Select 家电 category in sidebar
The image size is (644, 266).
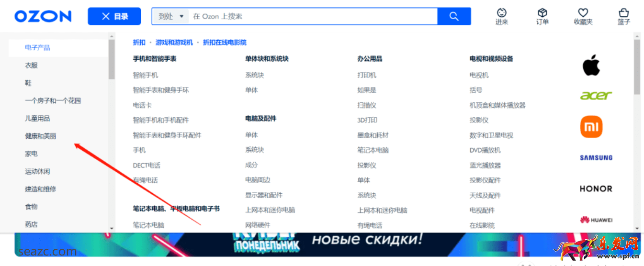[x=31, y=154]
